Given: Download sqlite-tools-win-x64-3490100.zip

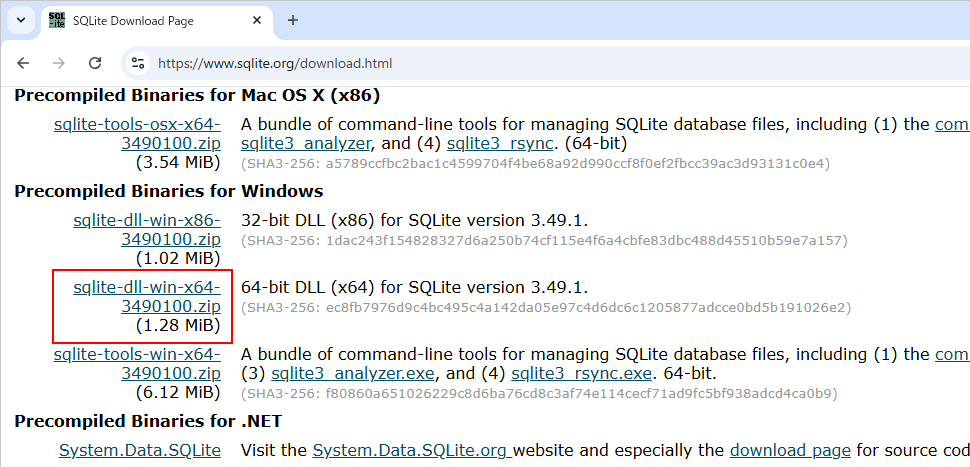Looking at the screenshot, I should click(137, 364).
